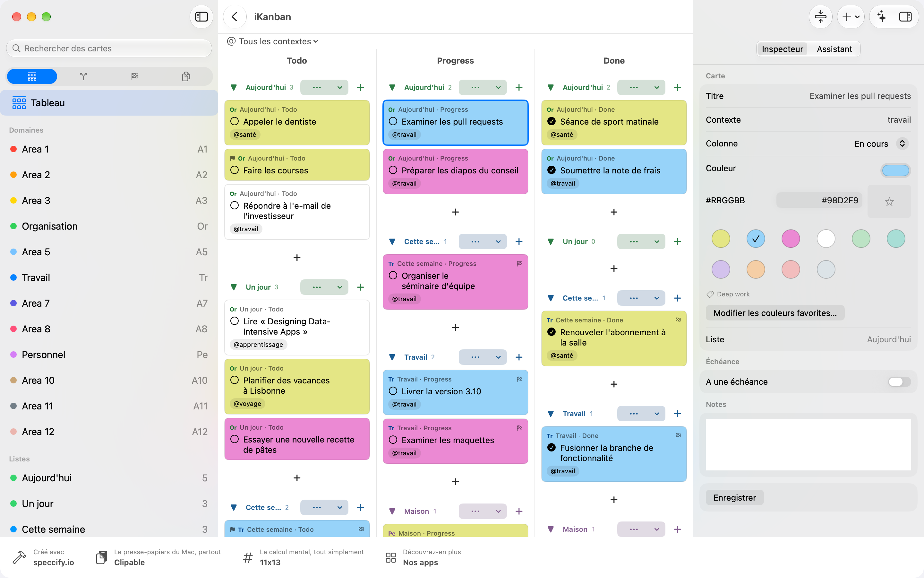Collapse the Progress Travail group triangle
The image size is (924, 578).
click(x=392, y=357)
